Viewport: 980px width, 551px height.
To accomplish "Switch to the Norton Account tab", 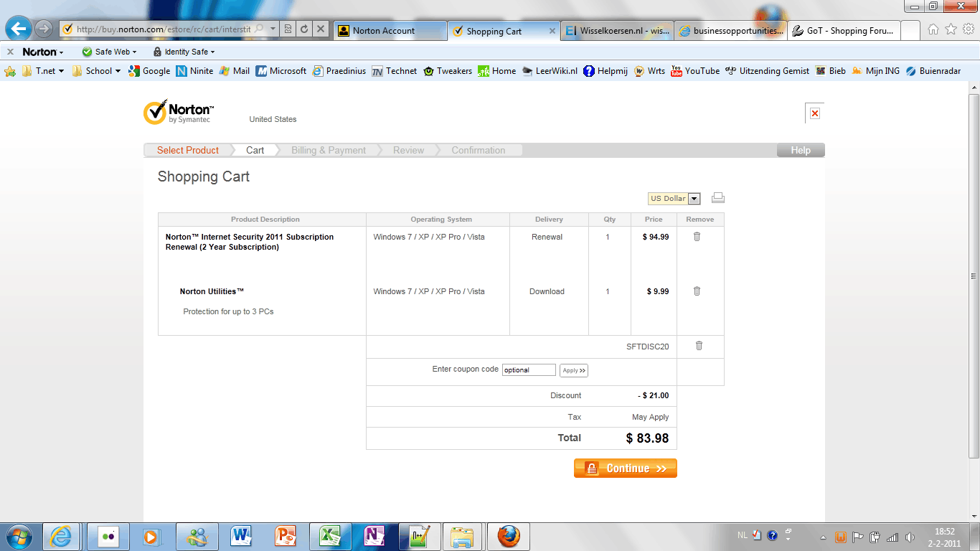I will [x=390, y=31].
